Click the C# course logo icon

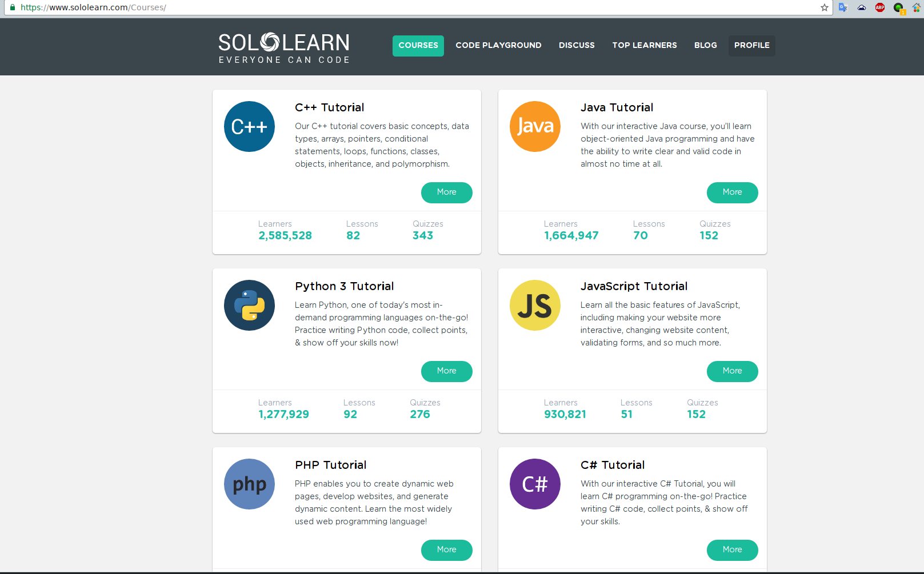pos(535,484)
